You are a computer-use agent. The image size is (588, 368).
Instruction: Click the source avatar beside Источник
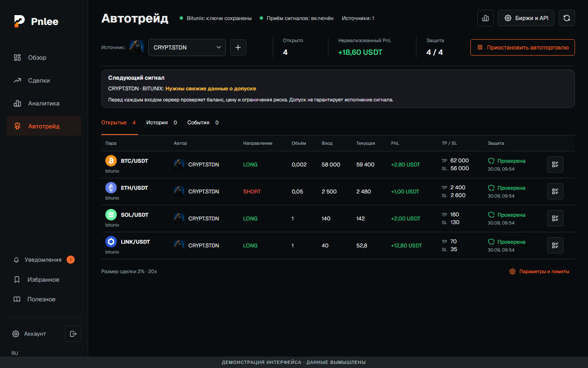(x=137, y=47)
